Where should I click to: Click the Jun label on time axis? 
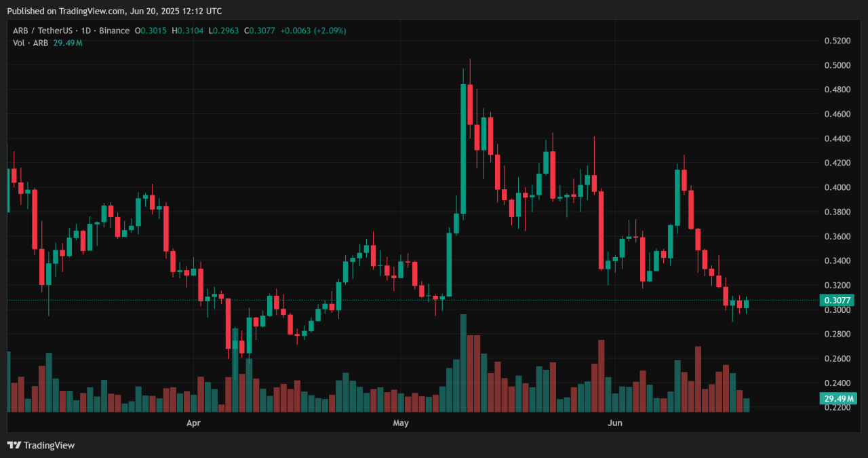click(615, 423)
